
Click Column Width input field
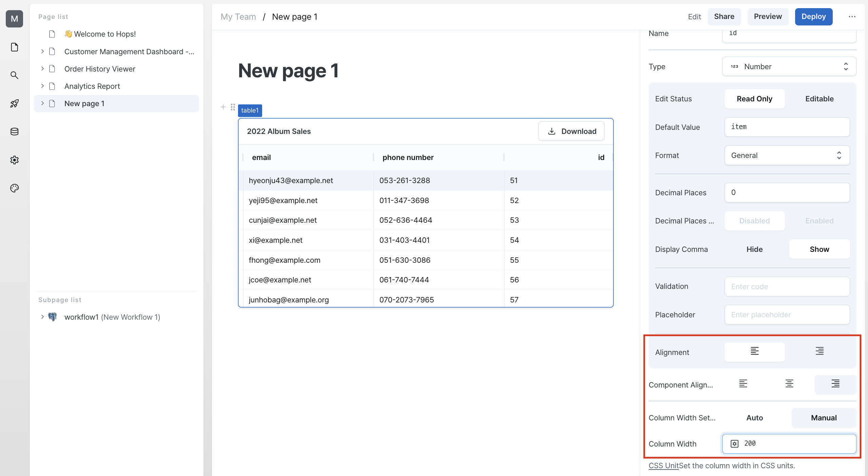coord(788,443)
